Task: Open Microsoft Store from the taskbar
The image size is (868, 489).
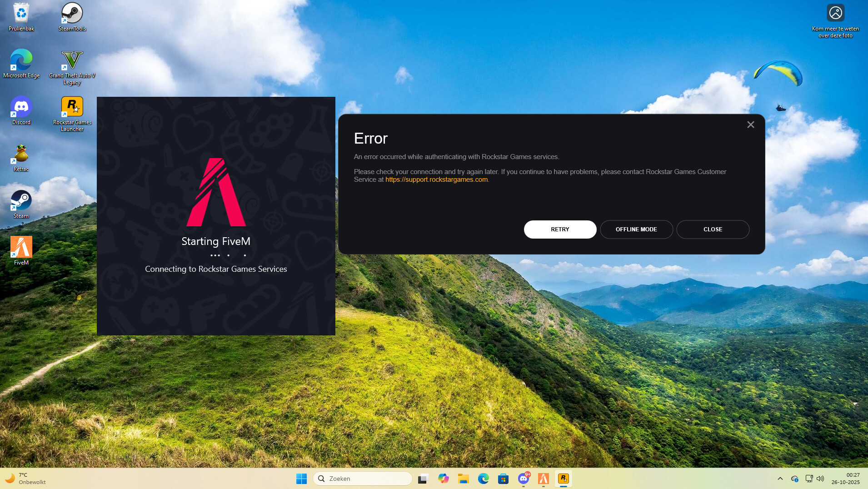Action: [x=503, y=479]
